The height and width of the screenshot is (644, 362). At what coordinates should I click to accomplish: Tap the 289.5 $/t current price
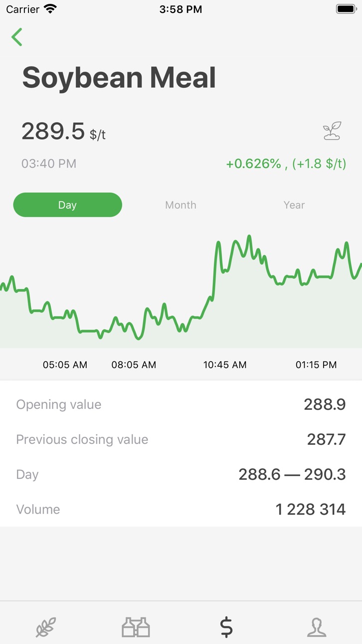(x=64, y=132)
